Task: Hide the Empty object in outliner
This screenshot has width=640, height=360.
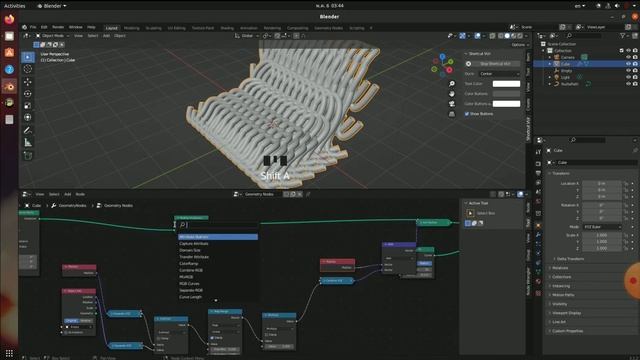Action: click(x=629, y=71)
